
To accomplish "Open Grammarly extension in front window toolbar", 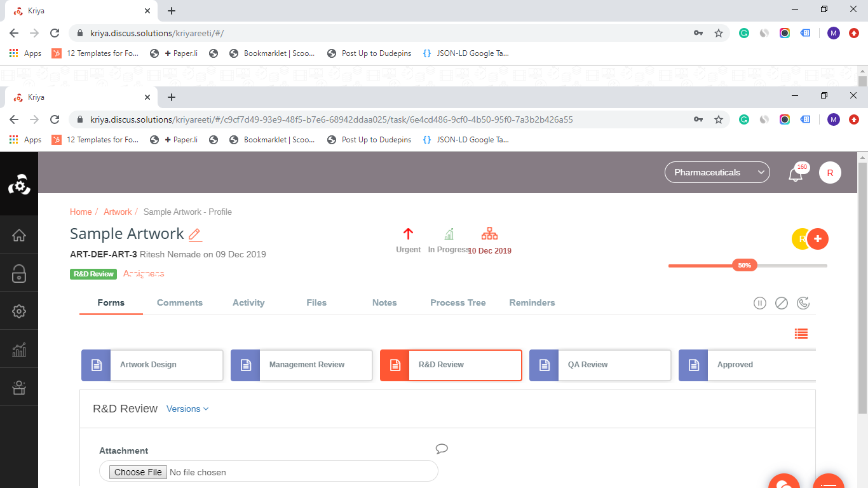I will [744, 119].
